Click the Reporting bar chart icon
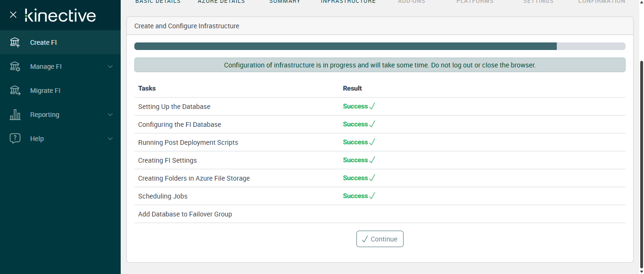 click(15, 115)
